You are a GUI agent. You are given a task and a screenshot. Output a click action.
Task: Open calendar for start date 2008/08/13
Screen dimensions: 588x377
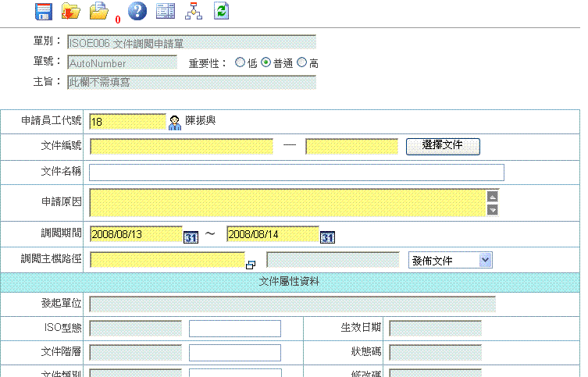pos(191,237)
